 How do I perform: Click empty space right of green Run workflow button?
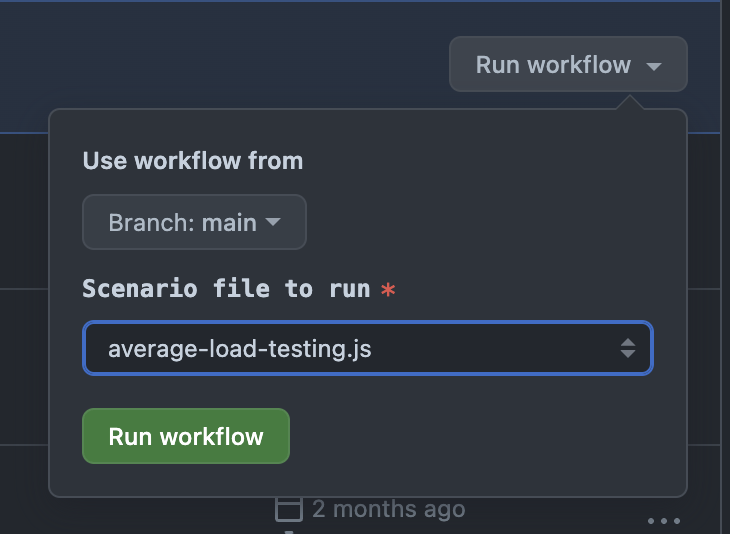pos(480,436)
